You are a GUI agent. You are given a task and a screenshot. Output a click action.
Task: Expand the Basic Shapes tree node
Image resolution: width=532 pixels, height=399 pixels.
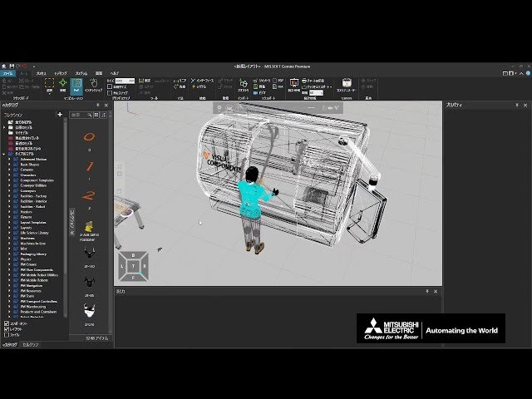click(9, 165)
